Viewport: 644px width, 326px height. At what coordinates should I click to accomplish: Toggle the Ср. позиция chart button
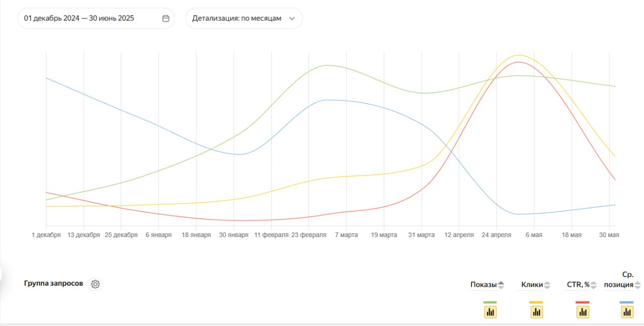[x=626, y=312]
